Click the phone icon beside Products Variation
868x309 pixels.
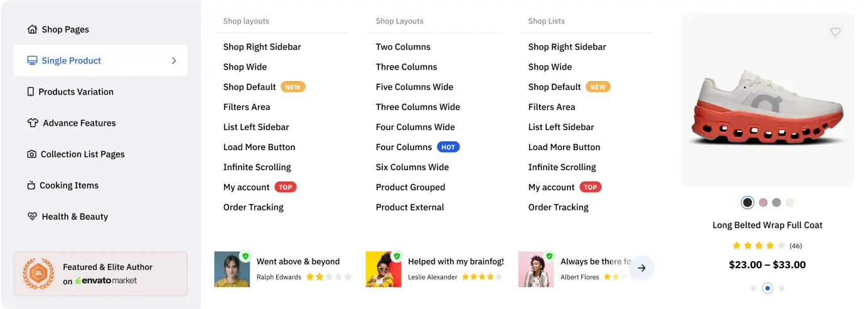(x=31, y=92)
